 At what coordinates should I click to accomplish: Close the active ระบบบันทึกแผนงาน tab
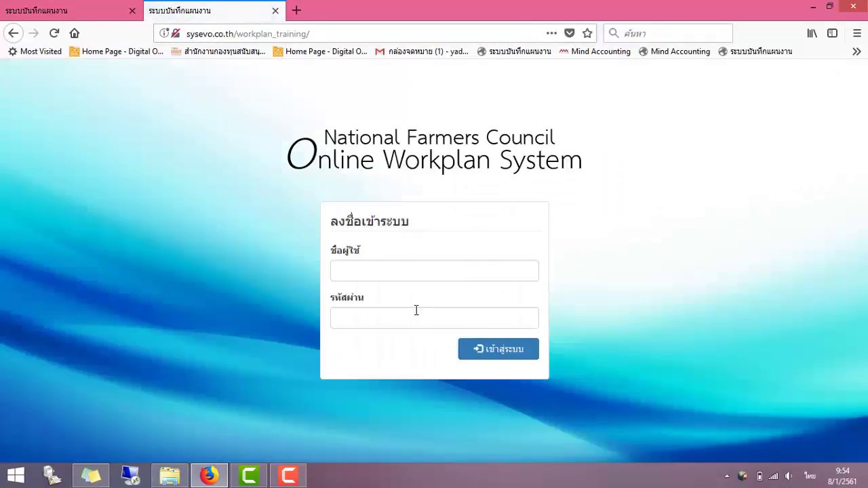[275, 11]
